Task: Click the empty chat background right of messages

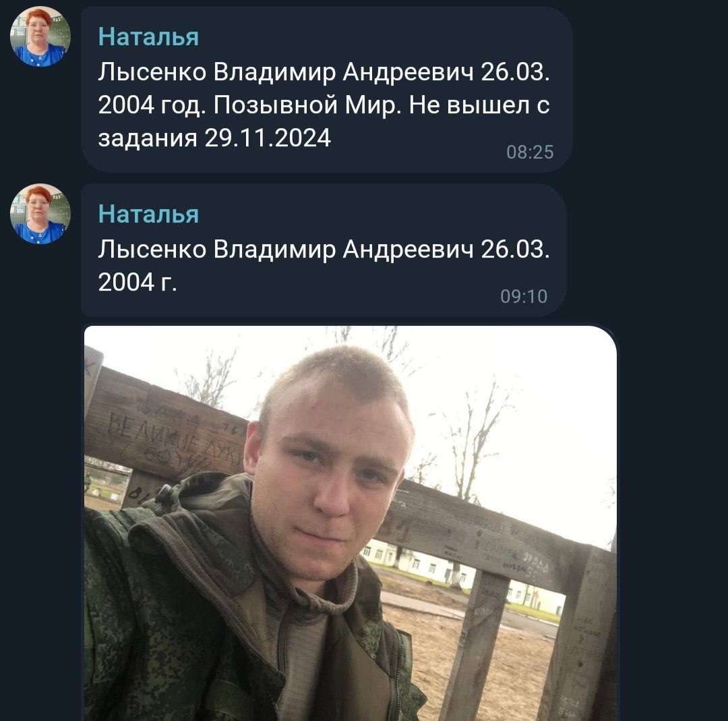Action: click(659, 186)
